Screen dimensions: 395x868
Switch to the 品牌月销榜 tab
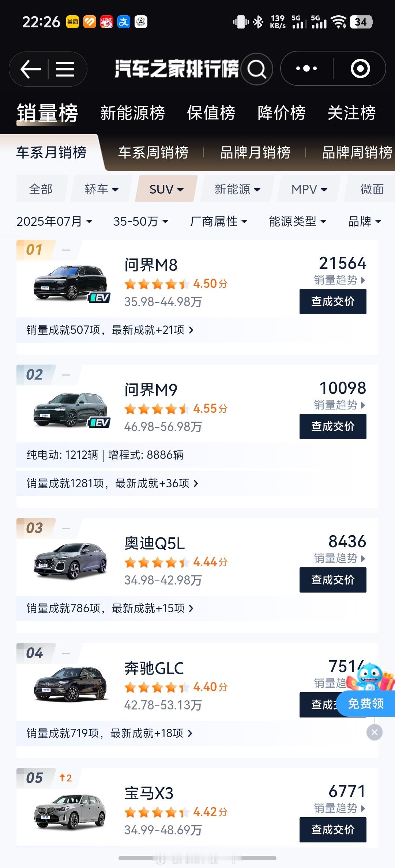255,152
